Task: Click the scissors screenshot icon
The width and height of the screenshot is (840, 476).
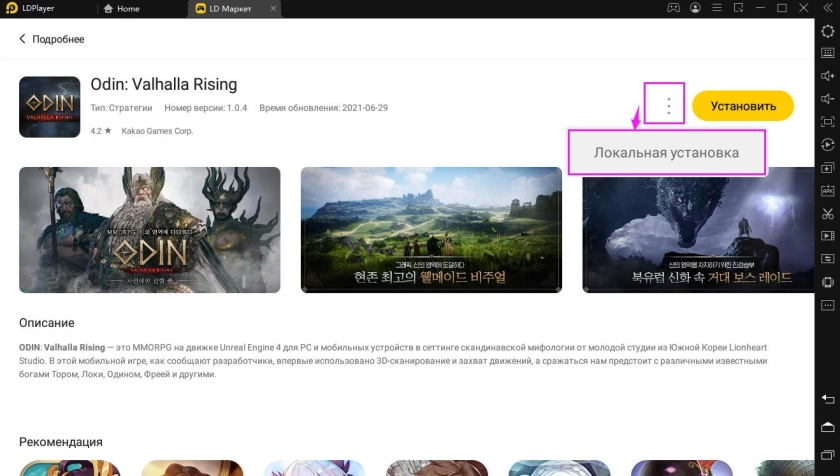Action: [828, 214]
